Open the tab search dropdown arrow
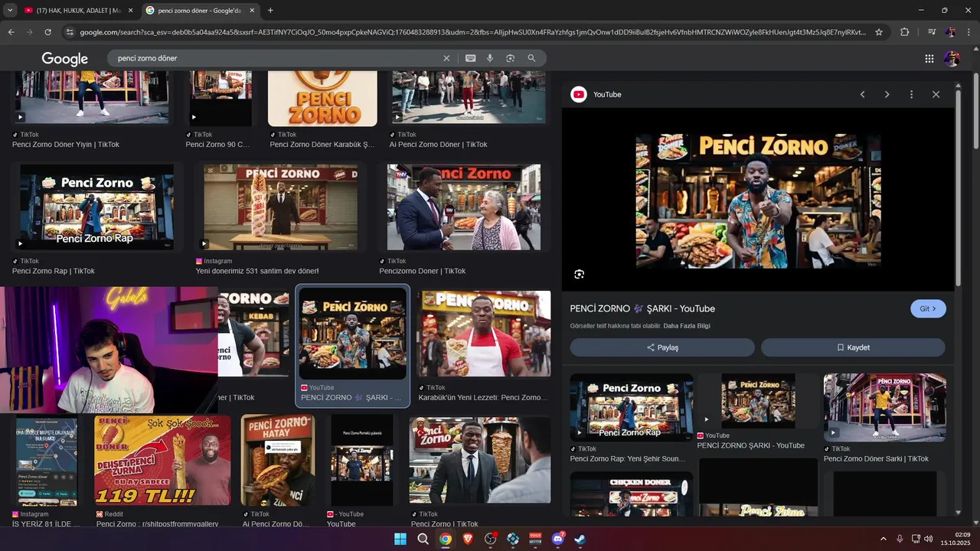The width and height of the screenshot is (980, 551). [10, 10]
